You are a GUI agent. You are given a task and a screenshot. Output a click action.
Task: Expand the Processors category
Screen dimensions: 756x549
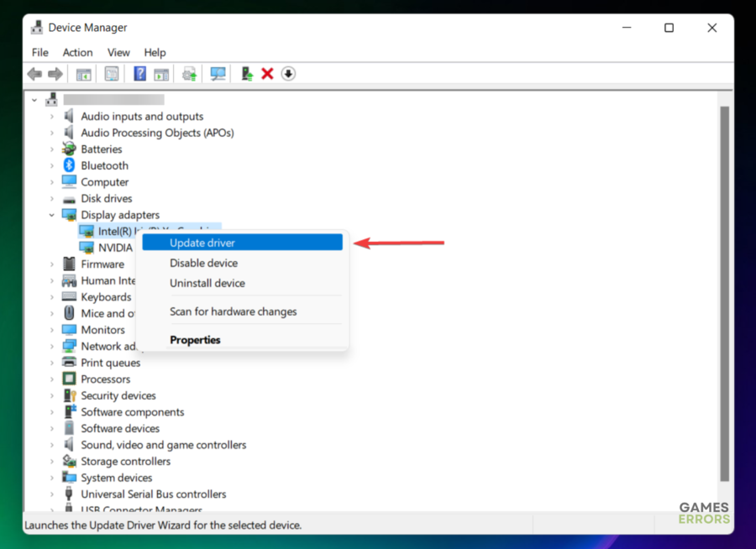tap(52, 379)
